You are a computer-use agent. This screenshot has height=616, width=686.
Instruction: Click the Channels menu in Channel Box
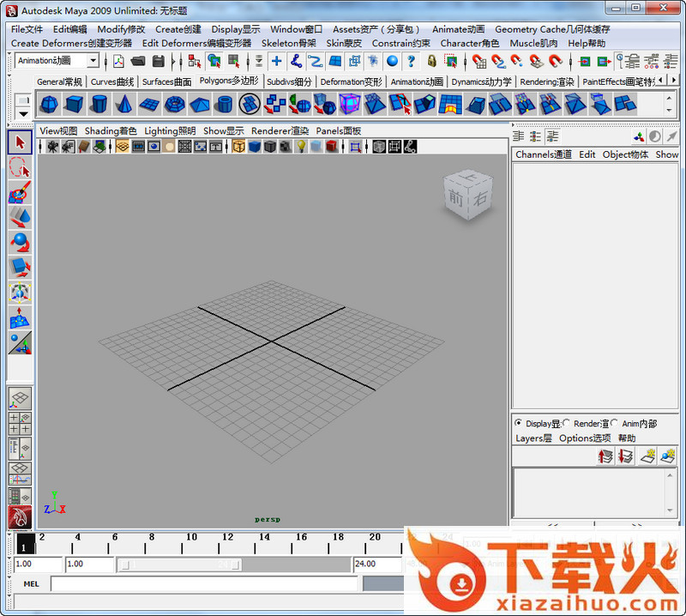543,154
